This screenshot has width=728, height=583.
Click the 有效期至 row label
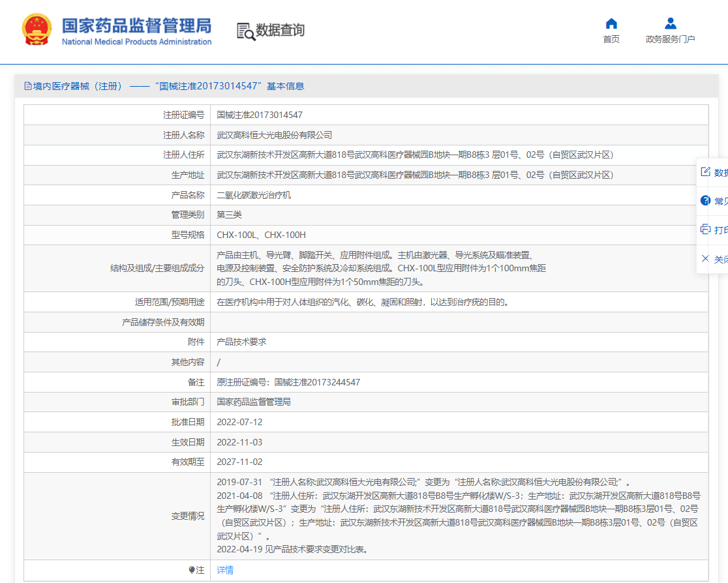click(x=188, y=462)
